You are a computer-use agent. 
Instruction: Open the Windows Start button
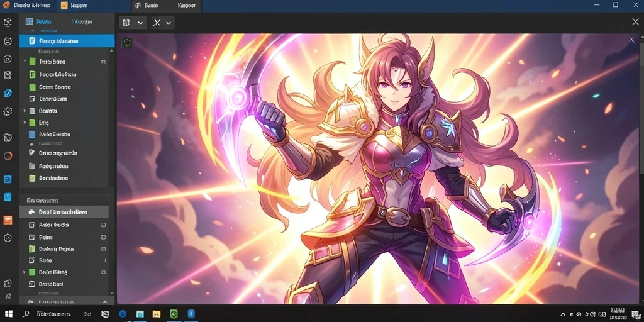[8, 314]
